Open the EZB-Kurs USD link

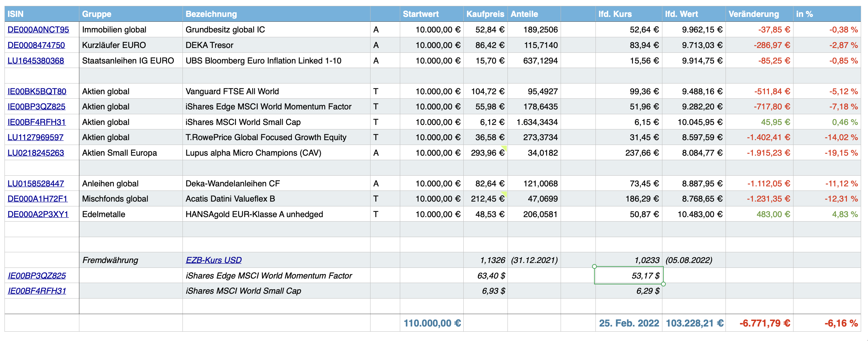tap(214, 260)
